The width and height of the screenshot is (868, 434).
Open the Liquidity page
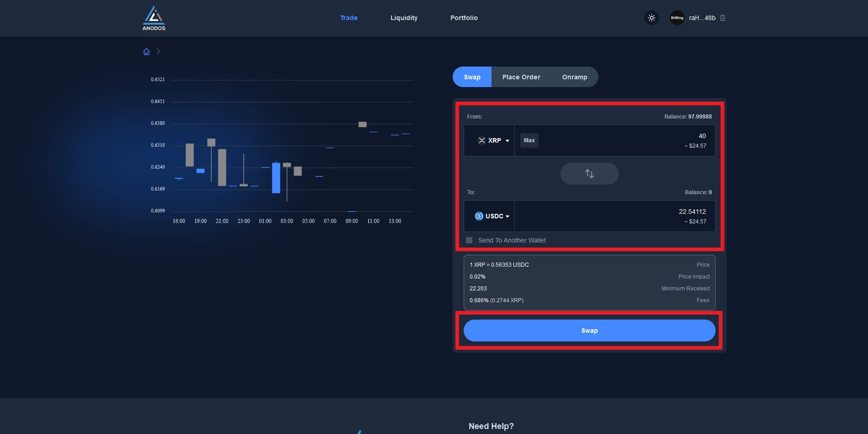(x=404, y=18)
